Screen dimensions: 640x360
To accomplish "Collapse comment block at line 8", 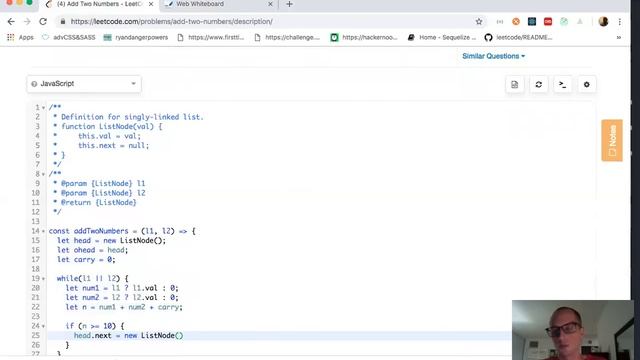I will [x=43, y=174].
